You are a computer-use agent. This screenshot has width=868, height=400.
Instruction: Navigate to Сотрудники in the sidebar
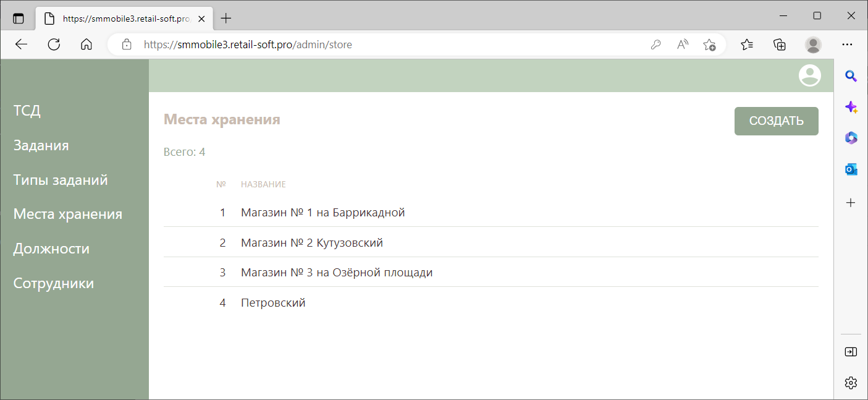pyautogui.click(x=54, y=283)
